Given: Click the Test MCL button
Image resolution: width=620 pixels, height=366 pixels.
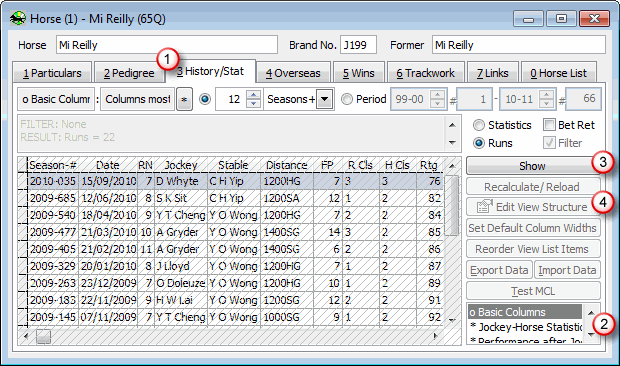Looking at the screenshot, I should (533, 291).
